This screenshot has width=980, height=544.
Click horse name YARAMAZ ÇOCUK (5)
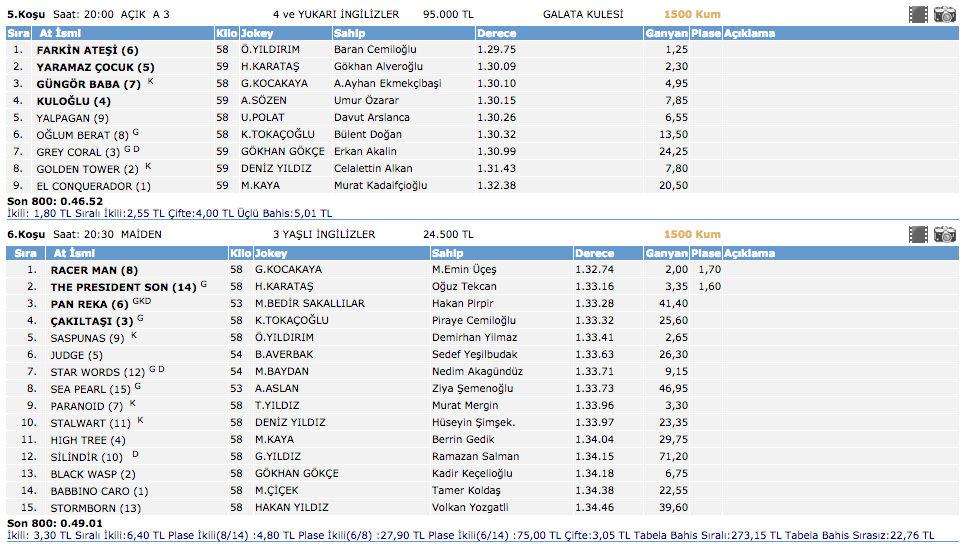(96, 67)
